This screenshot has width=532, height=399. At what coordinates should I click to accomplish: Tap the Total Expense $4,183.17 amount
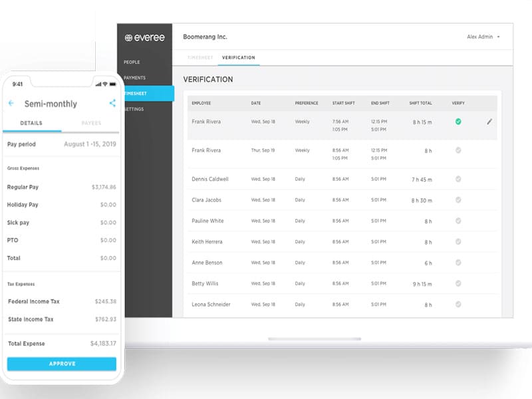point(103,343)
